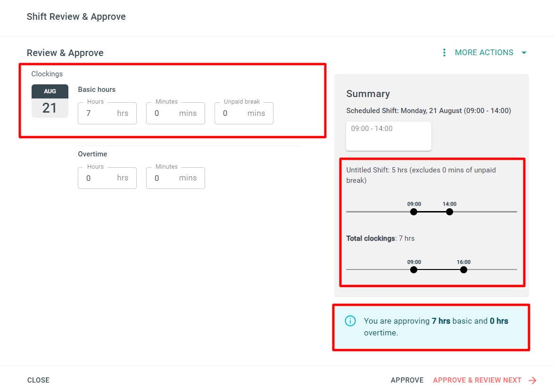554x392 pixels.
Task: Click the arrow icon beside Approve & Review Next
Action: click(x=532, y=380)
